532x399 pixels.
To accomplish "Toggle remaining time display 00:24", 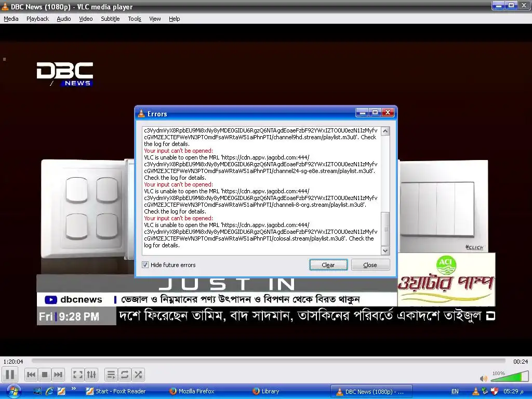I will click(x=521, y=362).
